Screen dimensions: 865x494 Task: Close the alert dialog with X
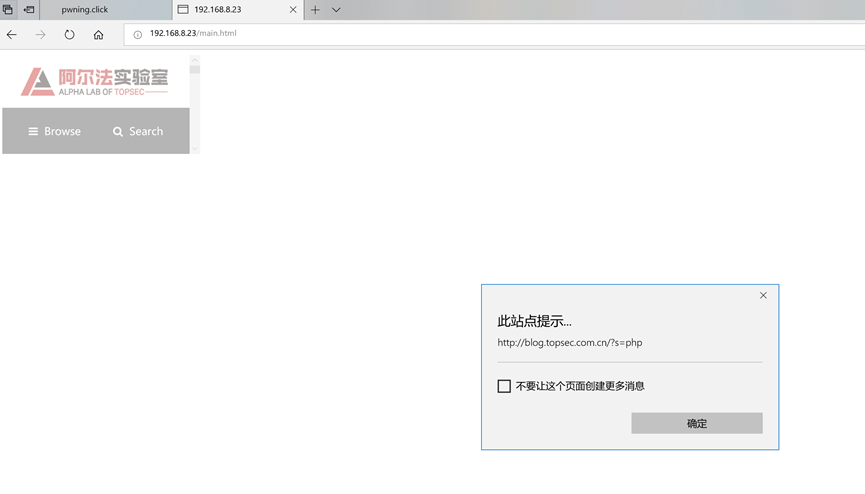763,295
